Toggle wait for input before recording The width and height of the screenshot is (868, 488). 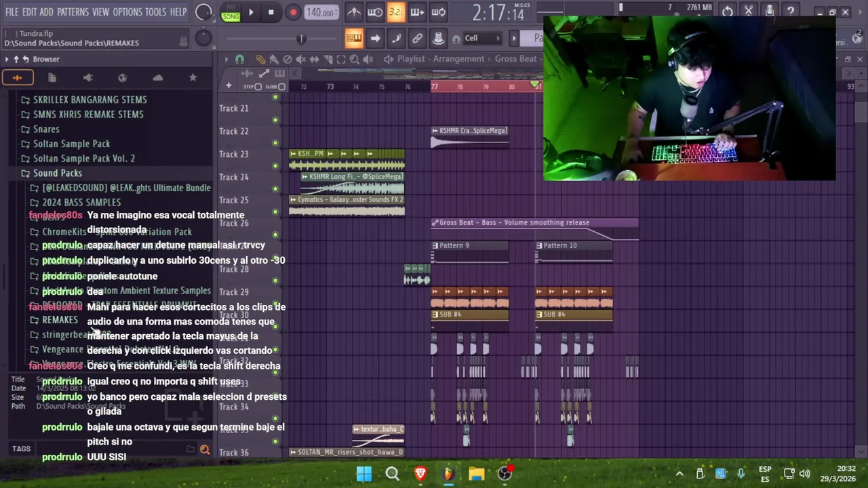click(x=375, y=12)
